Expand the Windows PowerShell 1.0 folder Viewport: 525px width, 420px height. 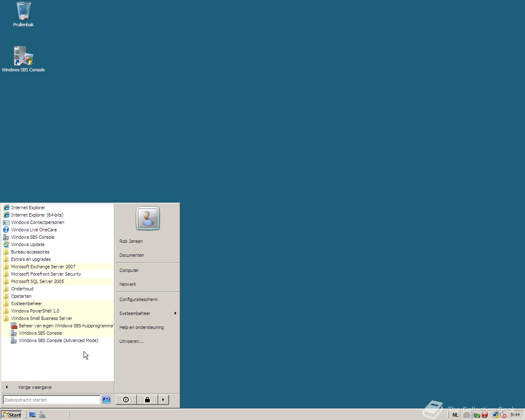pyautogui.click(x=57, y=311)
